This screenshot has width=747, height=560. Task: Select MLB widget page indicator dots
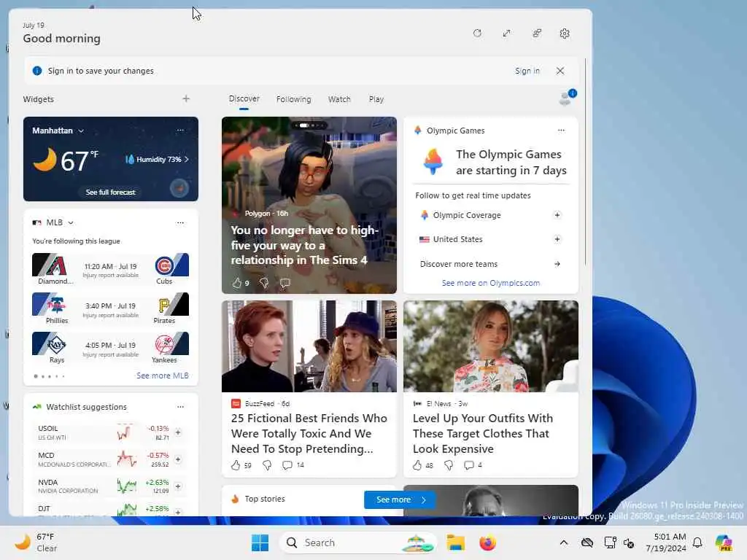click(50, 376)
